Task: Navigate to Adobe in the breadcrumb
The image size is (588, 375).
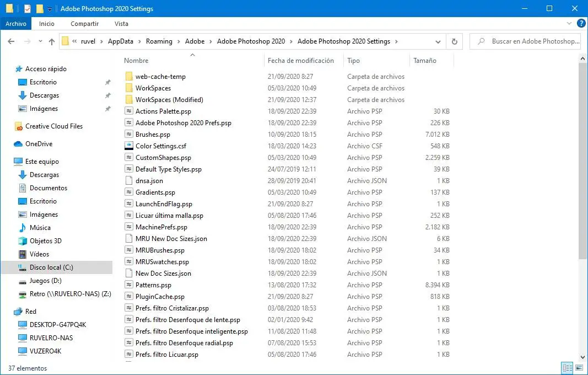Action: pos(195,41)
